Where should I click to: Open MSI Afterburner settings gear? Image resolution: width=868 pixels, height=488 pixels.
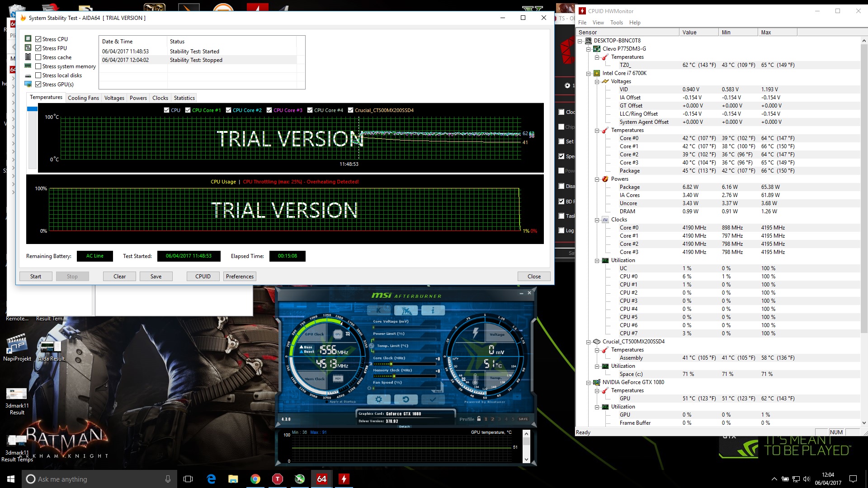click(x=379, y=399)
